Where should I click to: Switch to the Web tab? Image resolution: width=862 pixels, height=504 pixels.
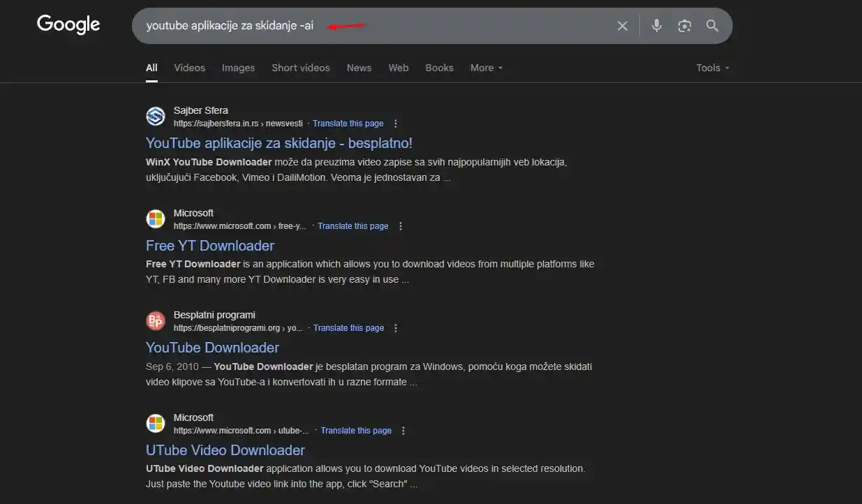click(399, 68)
